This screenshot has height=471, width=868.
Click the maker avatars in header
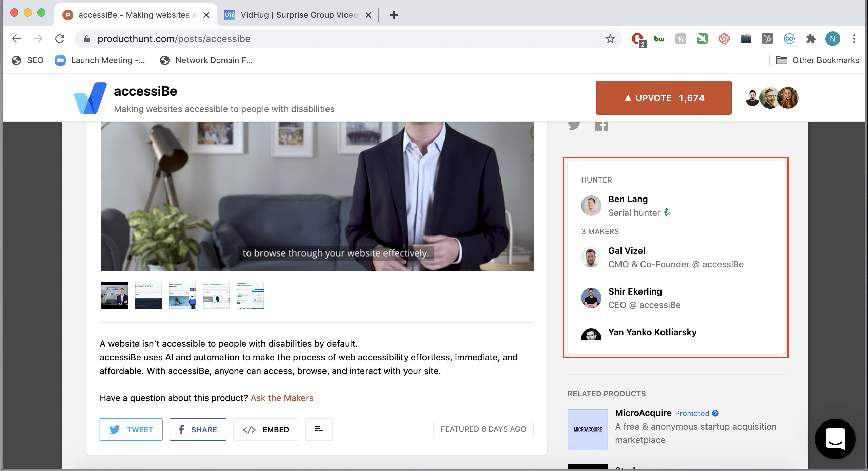pos(772,98)
